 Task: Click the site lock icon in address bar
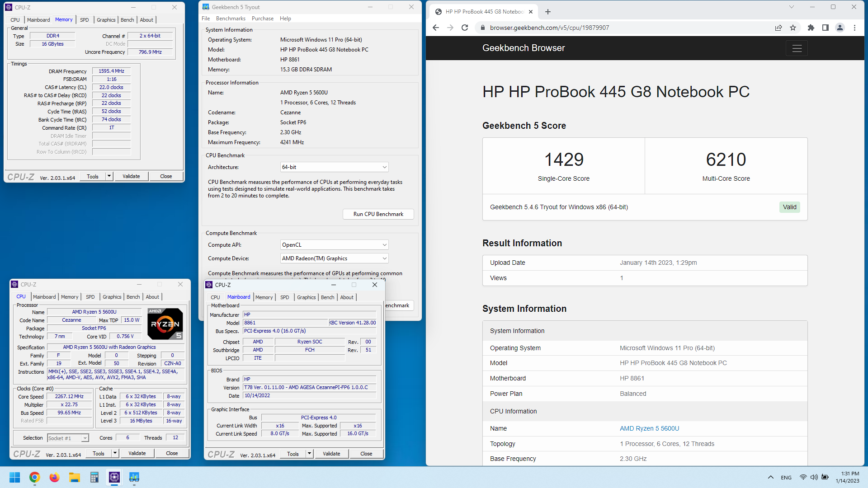482,28
